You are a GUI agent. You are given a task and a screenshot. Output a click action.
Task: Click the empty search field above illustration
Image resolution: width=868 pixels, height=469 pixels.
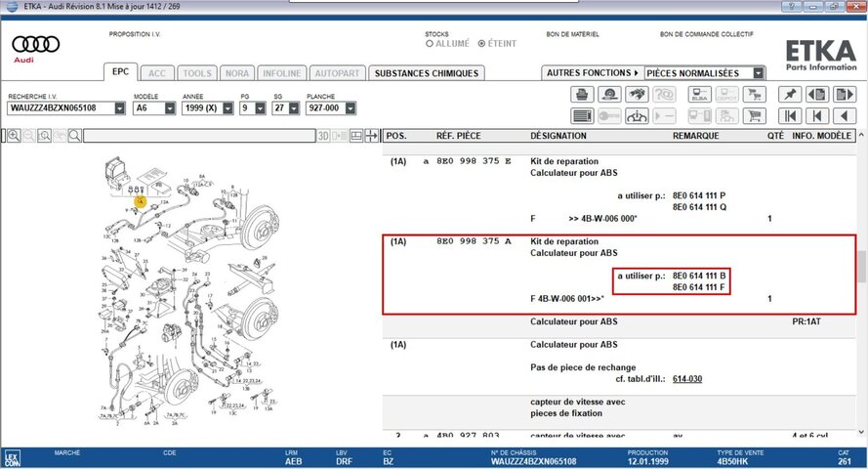199,136
